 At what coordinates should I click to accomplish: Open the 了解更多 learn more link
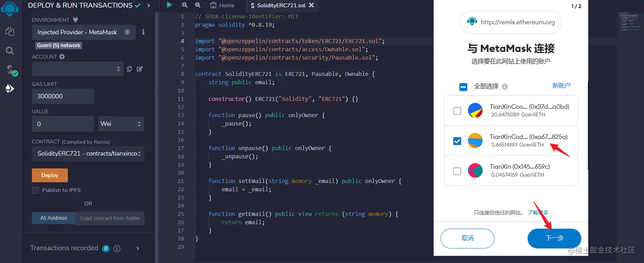538,212
